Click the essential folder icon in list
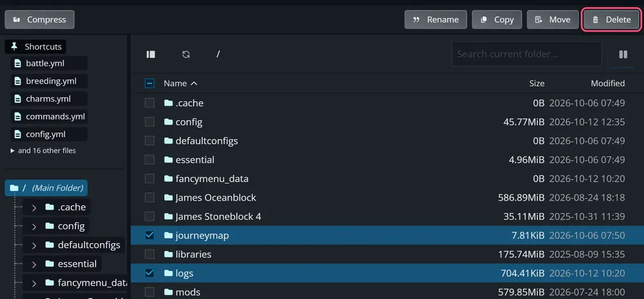Screen dimensions: 644x299 168,159
